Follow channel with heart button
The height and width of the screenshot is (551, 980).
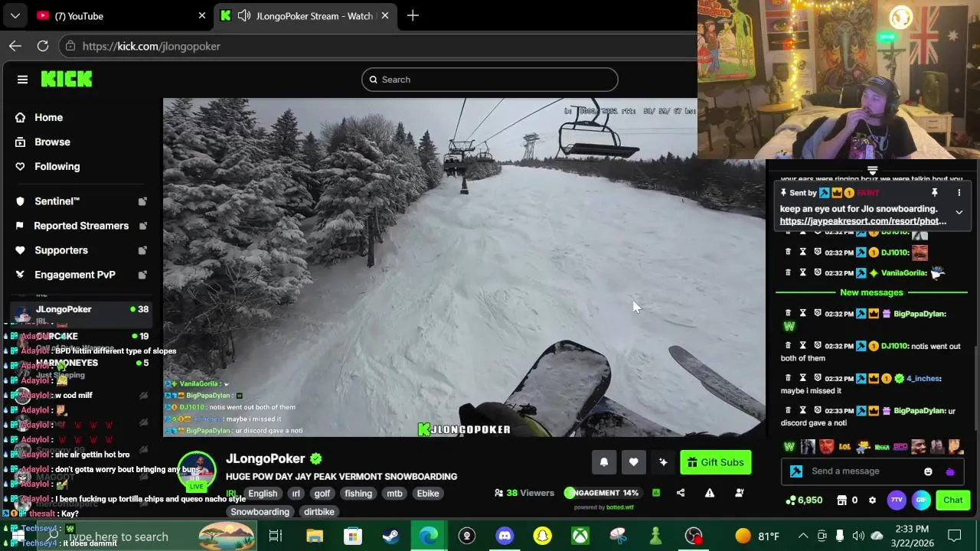click(633, 462)
